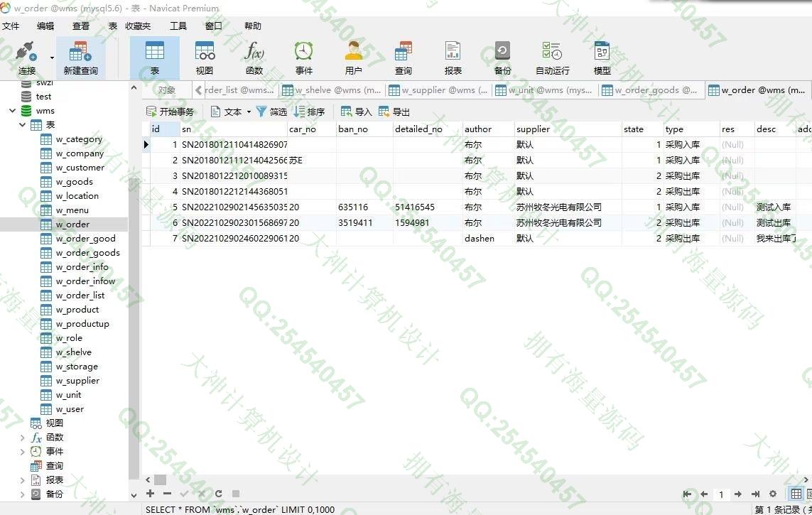Click the Export (导出) button
The height and width of the screenshot is (515, 812).
tap(394, 112)
